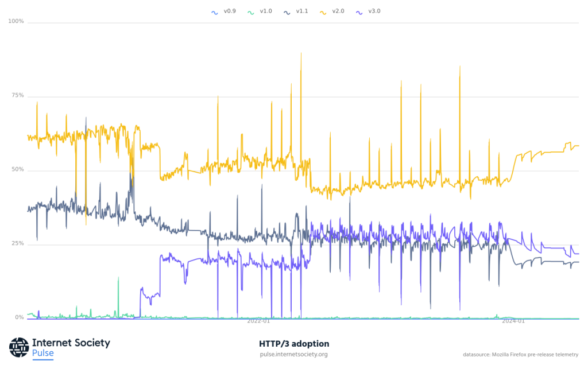Hide the v1.0 series via its label

[x=265, y=11]
